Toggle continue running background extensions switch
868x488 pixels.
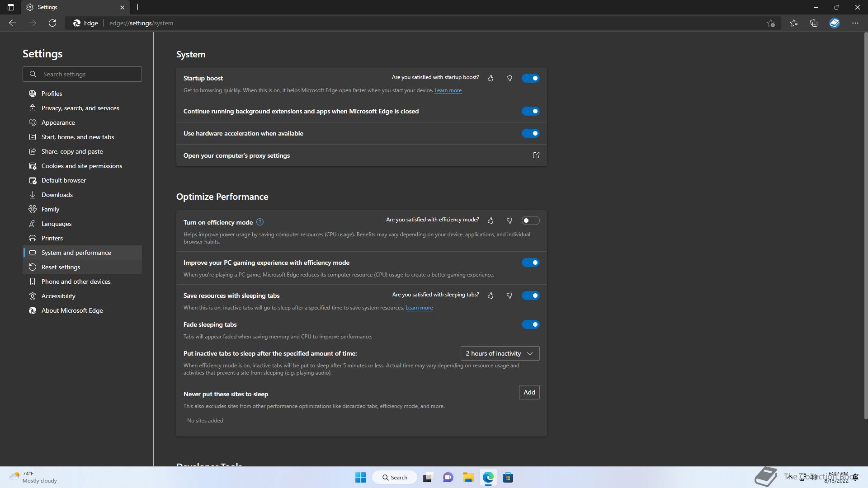(531, 111)
